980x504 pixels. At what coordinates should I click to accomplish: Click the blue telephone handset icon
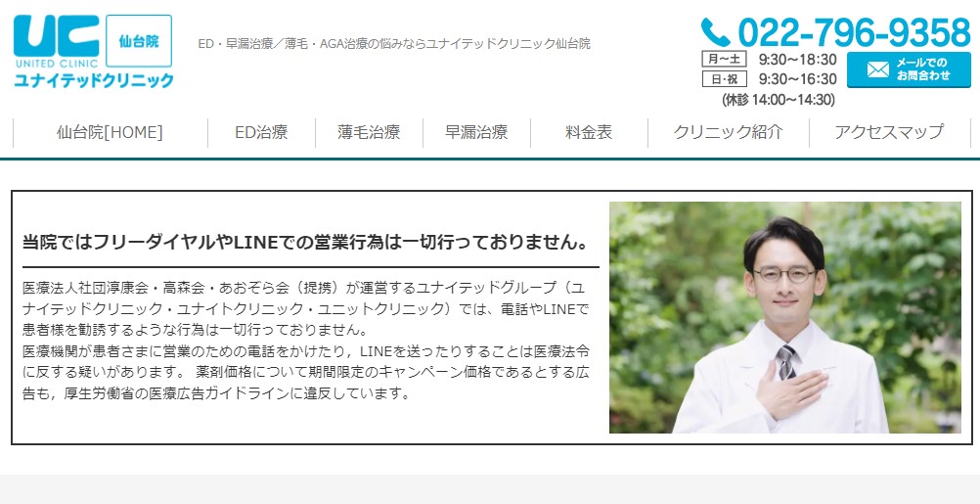click(716, 32)
